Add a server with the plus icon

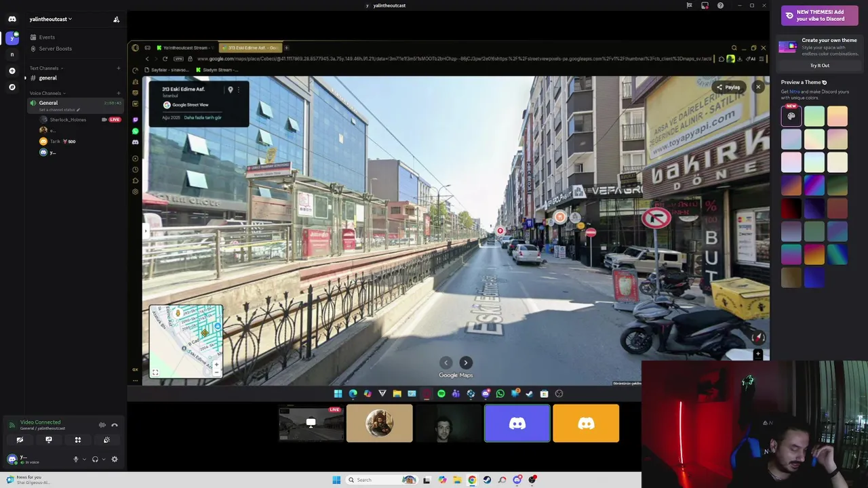[12, 70]
